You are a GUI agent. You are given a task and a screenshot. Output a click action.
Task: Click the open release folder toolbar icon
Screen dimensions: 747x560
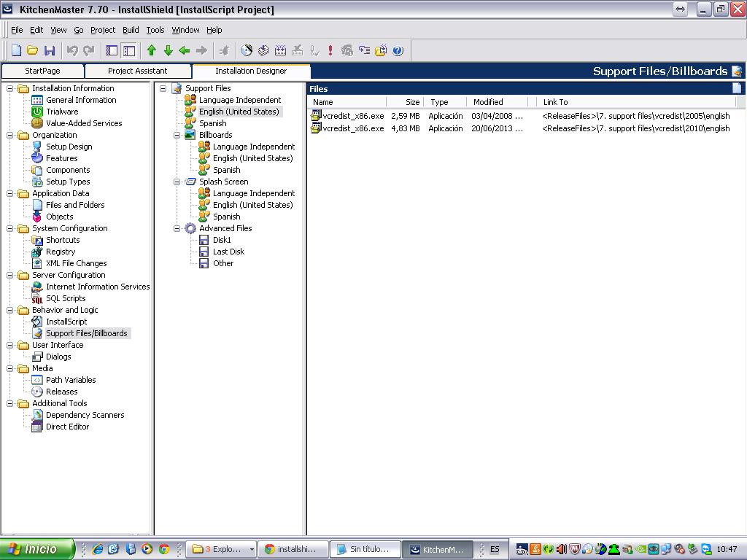[381, 50]
